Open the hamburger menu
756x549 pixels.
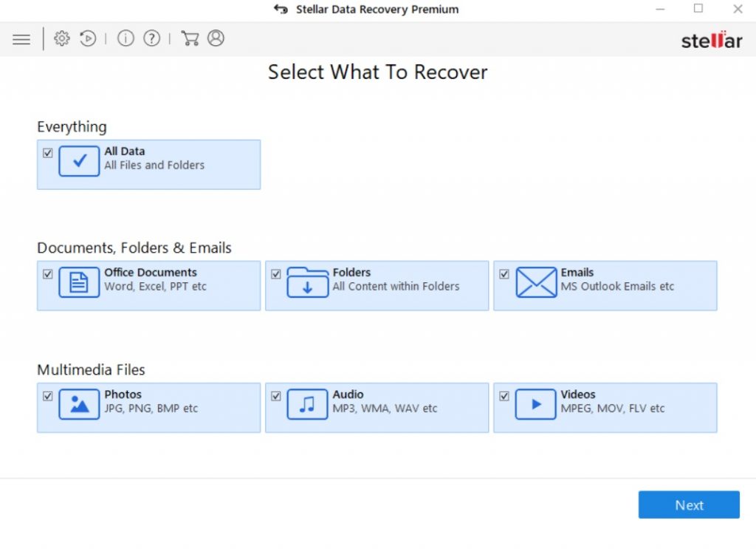pyautogui.click(x=21, y=39)
